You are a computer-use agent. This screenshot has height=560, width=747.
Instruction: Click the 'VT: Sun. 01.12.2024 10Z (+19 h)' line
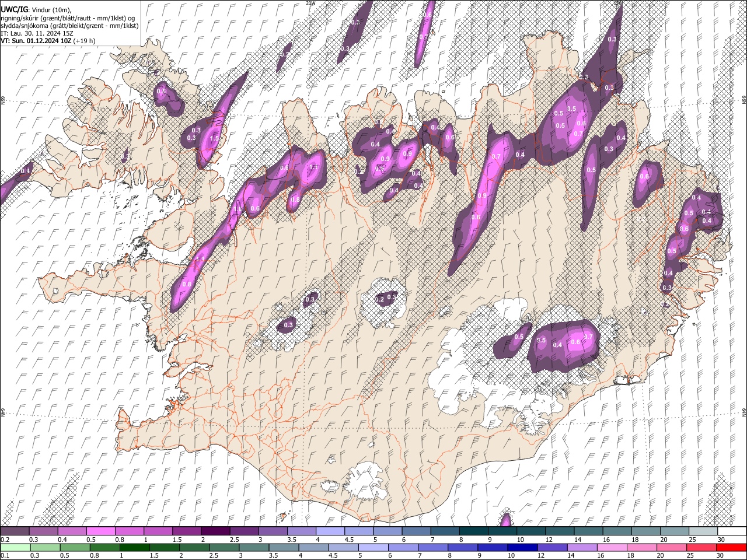pos(48,41)
